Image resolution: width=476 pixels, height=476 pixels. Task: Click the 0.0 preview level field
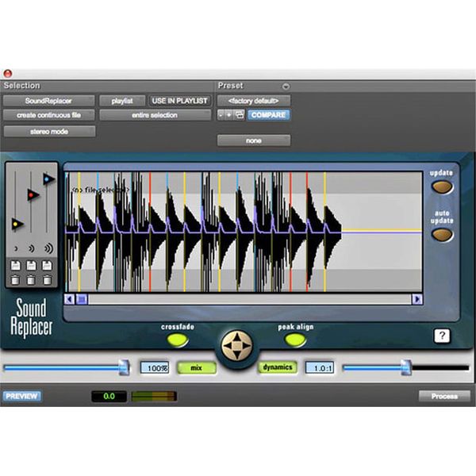click(109, 396)
